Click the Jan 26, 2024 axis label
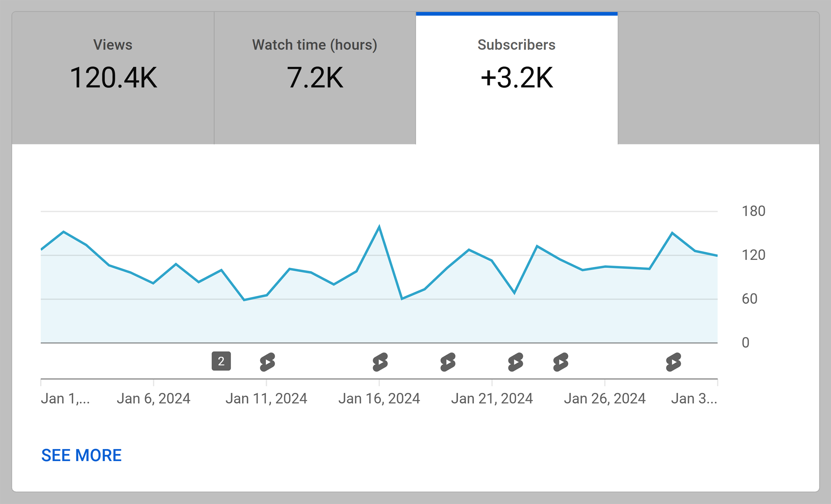The width and height of the screenshot is (831, 504). click(x=605, y=398)
